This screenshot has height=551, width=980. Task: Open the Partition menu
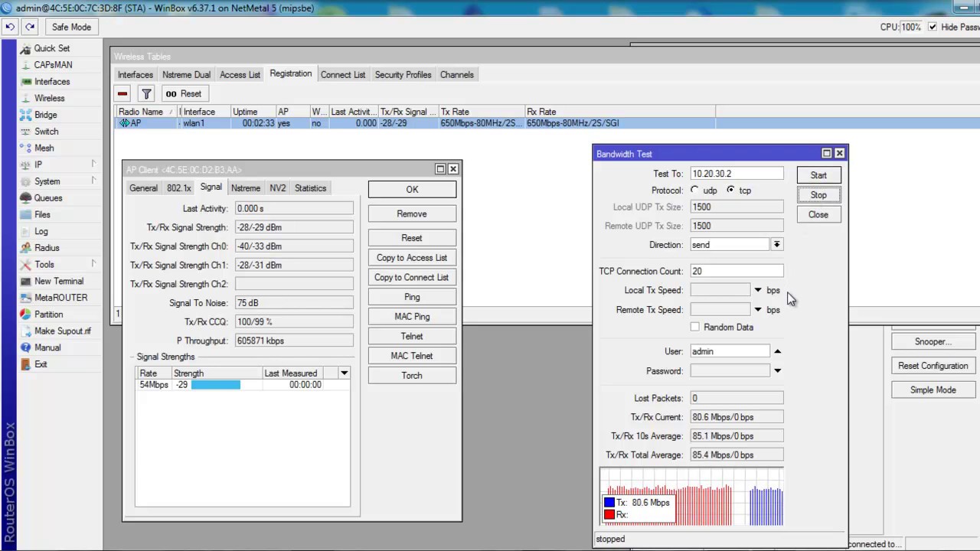click(48, 315)
